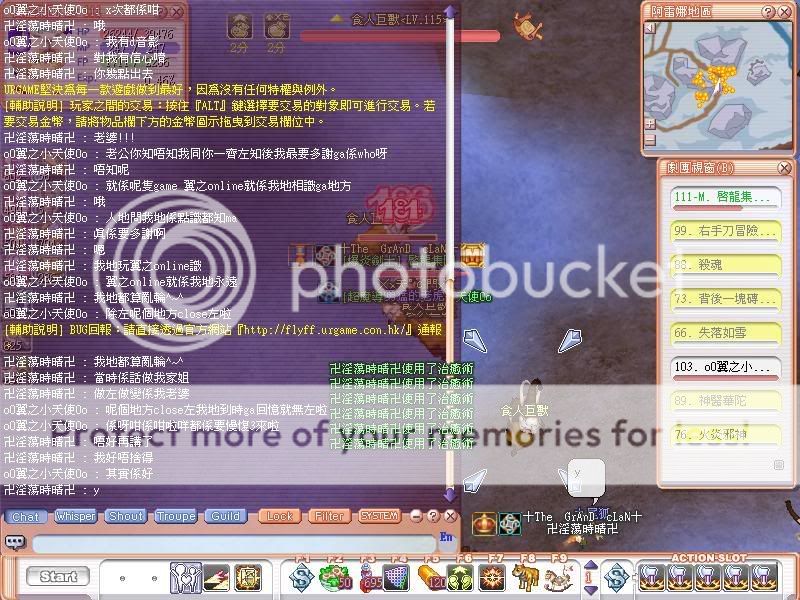Toggle SYSTEM messages in chat
Viewport: 800px width, 600px height.
click(x=379, y=516)
